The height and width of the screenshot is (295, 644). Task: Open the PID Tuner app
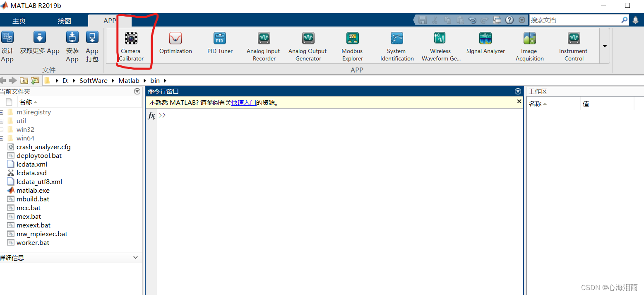click(x=220, y=43)
